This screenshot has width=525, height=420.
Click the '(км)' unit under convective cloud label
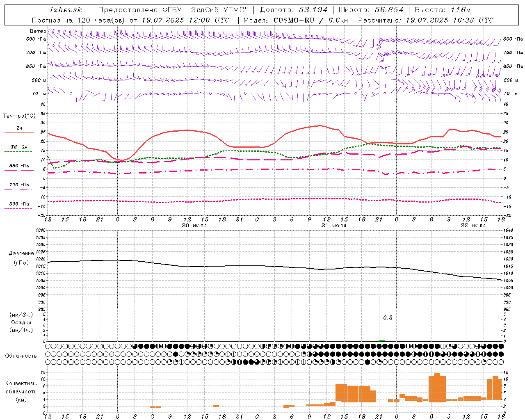(21, 399)
